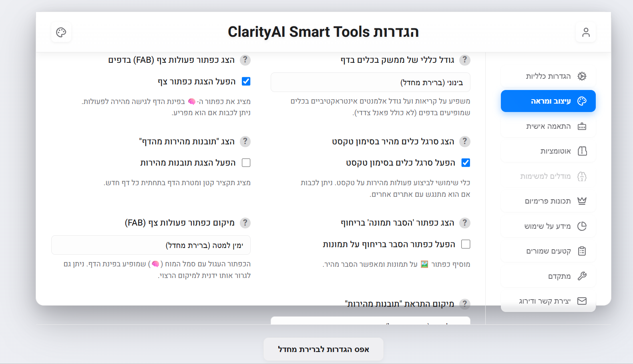Uncheck הפעל הצגת כפתור צף checkbox
Screen dimensions: 633x364
point(246,81)
